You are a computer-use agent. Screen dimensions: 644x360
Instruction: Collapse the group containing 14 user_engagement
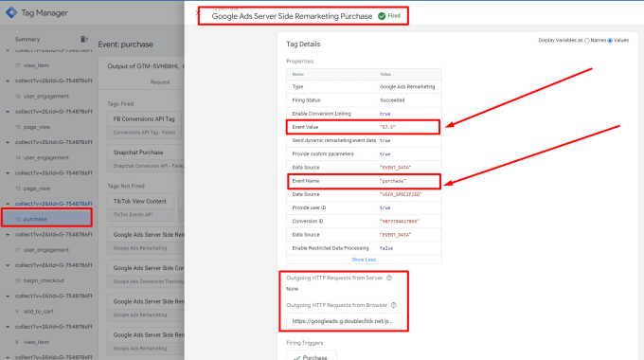pos(8,142)
